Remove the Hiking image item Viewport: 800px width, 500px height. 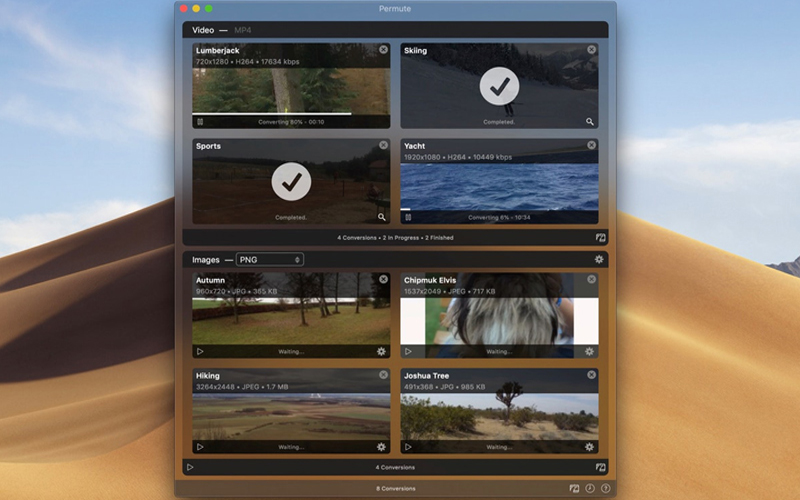click(x=383, y=374)
